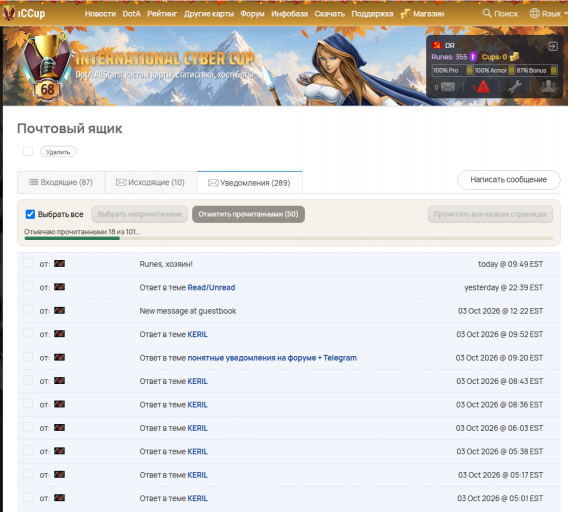Image resolution: width=568 pixels, height=512 pixels.
Task: Switch to the Входящие (87) tab
Action: [x=61, y=182]
